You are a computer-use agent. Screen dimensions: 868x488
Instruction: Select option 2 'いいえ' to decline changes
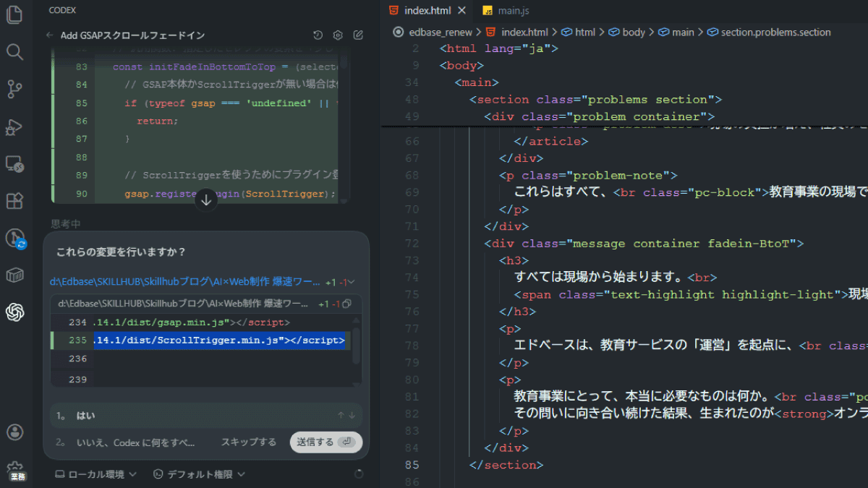130,442
